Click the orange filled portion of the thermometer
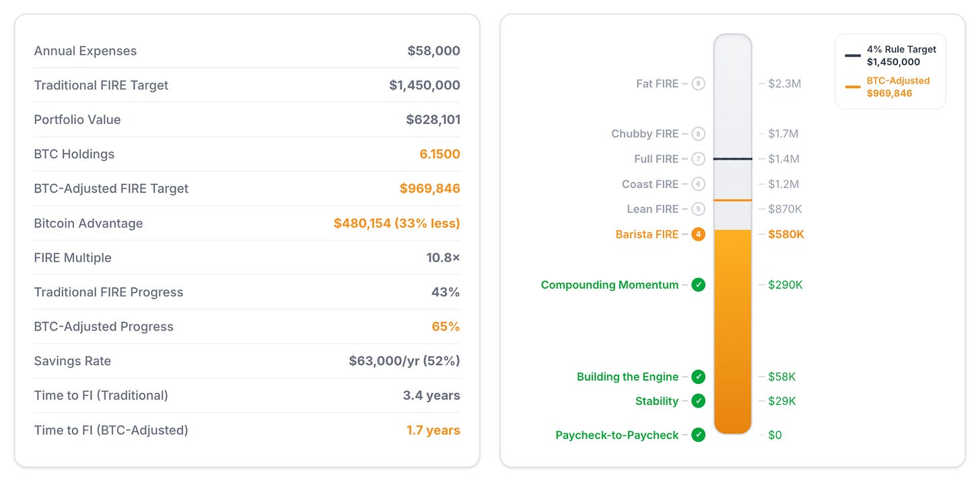Viewport: 980px width, 483px height. (732, 330)
